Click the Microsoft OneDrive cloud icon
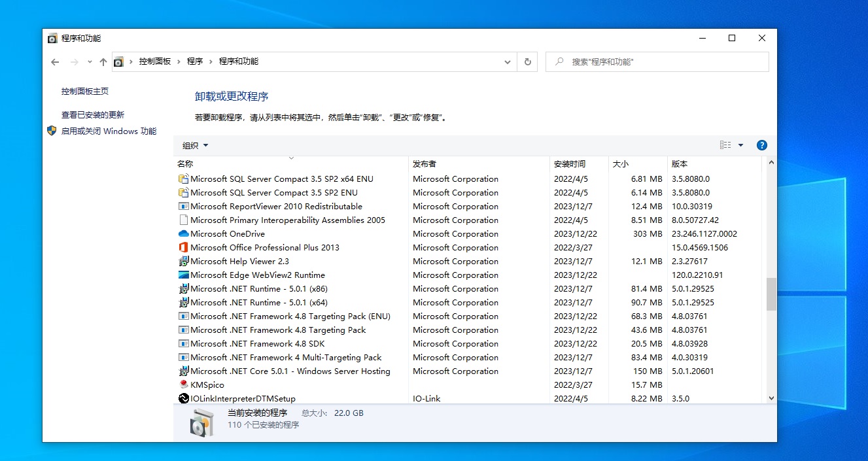Image resolution: width=868 pixels, height=461 pixels. (183, 233)
